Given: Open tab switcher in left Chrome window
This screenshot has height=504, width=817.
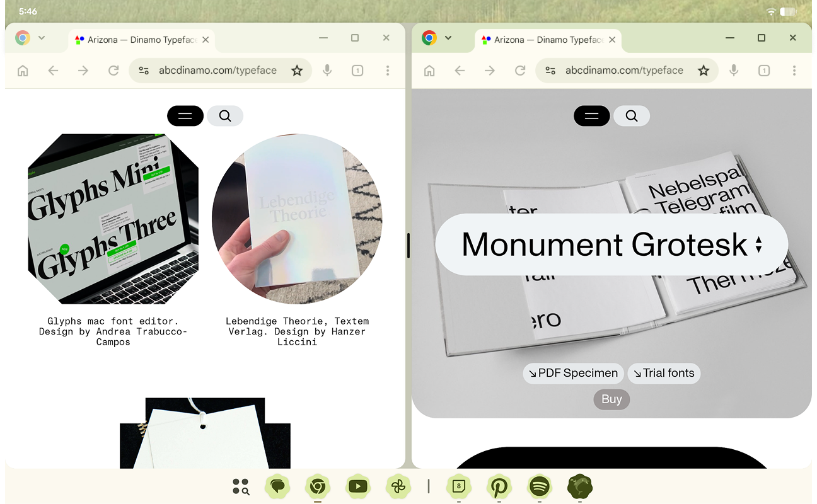Looking at the screenshot, I should 357,71.
